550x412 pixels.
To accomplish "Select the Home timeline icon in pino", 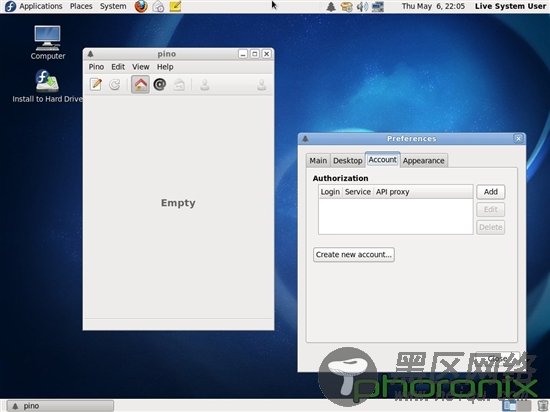I will pos(140,85).
